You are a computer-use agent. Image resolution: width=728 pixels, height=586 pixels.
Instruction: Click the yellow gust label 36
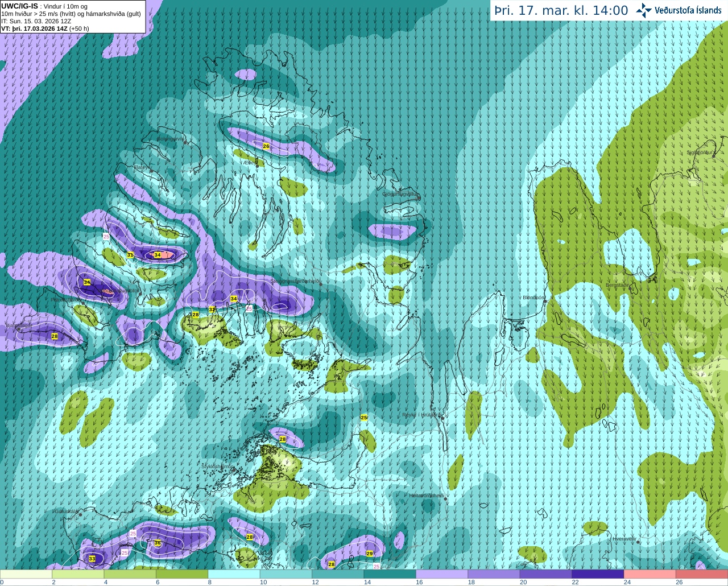158,543
